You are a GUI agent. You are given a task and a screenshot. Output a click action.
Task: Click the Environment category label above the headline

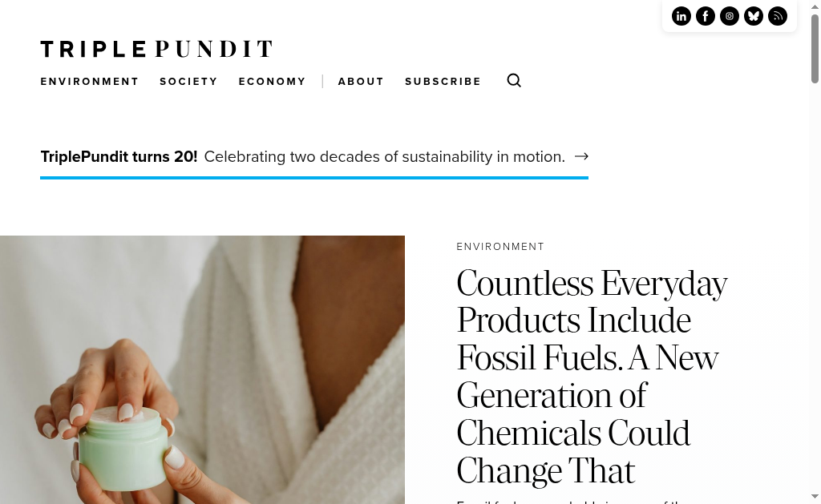pyautogui.click(x=500, y=247)
